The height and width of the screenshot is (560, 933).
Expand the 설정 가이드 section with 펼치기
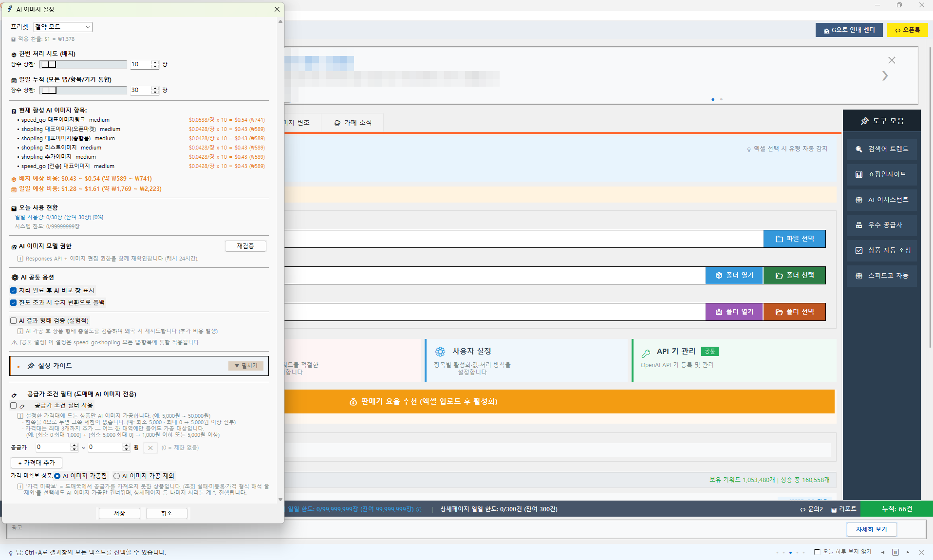pyautogui.click(x=246, y=366)
